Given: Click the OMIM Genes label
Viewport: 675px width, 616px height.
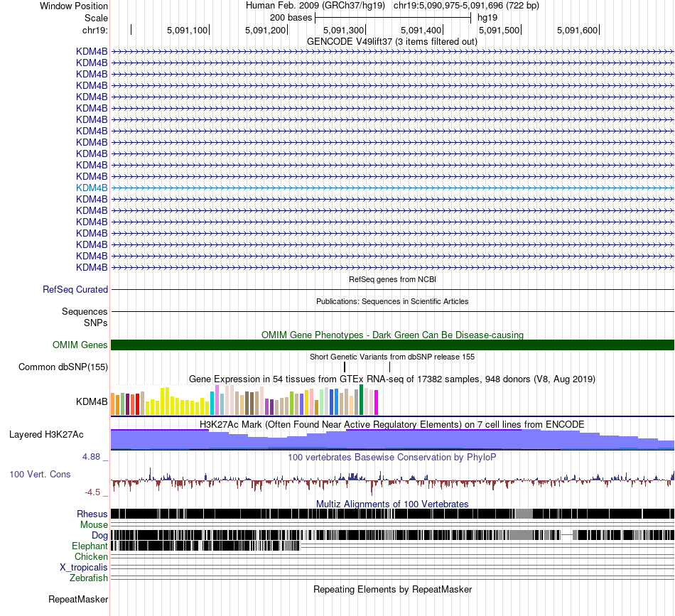Looking at the screenshot, I should coord(80,345).
